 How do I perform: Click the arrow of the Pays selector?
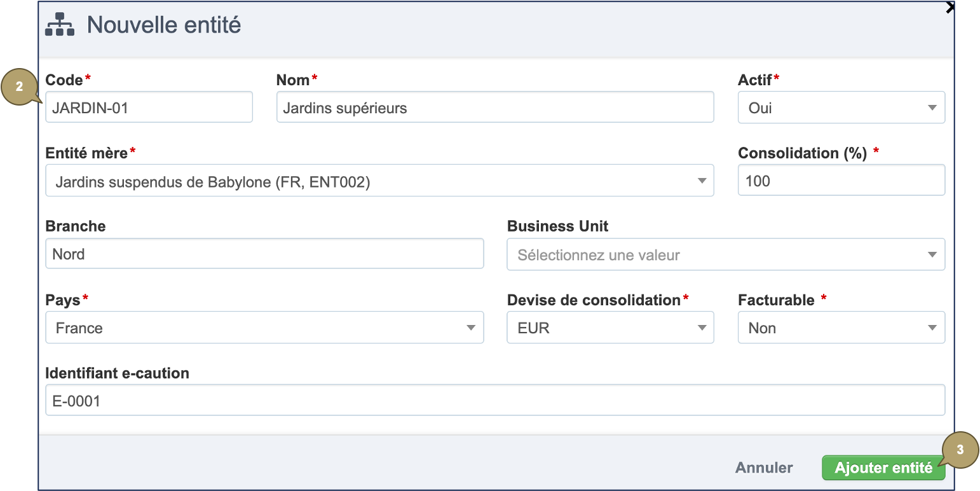pos(471,328)
